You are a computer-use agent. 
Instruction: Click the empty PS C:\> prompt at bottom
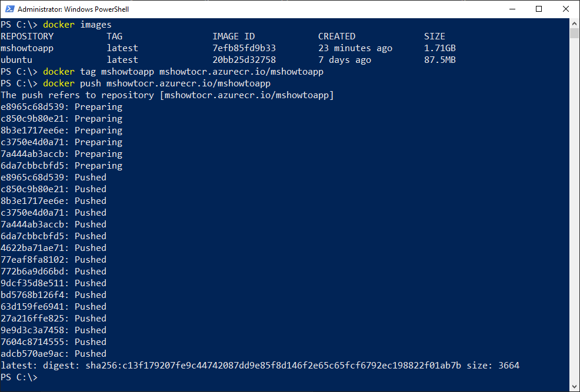19,377
